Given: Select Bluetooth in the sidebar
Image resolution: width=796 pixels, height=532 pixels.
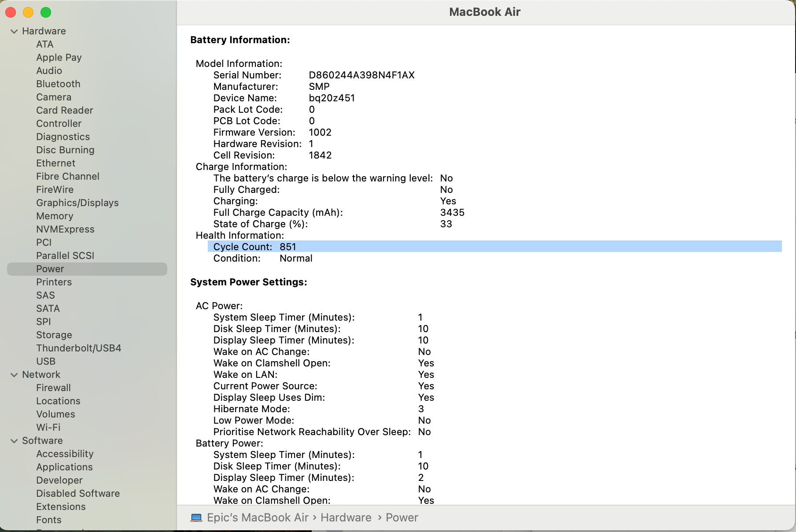Looking at the screenshot, I should point(58,84).
